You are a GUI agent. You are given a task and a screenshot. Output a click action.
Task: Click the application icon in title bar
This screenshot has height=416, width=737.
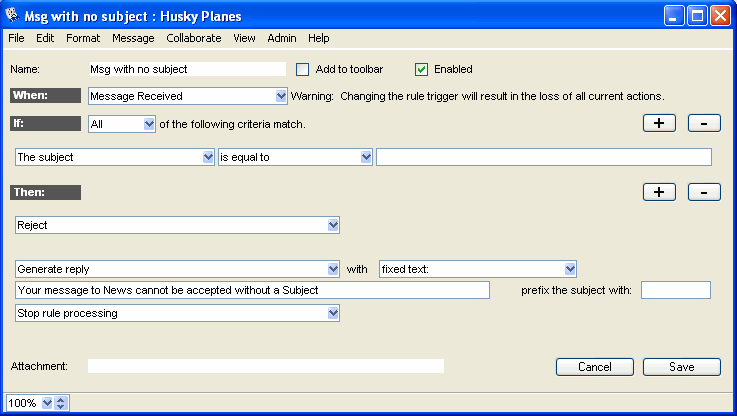point(12,16)
